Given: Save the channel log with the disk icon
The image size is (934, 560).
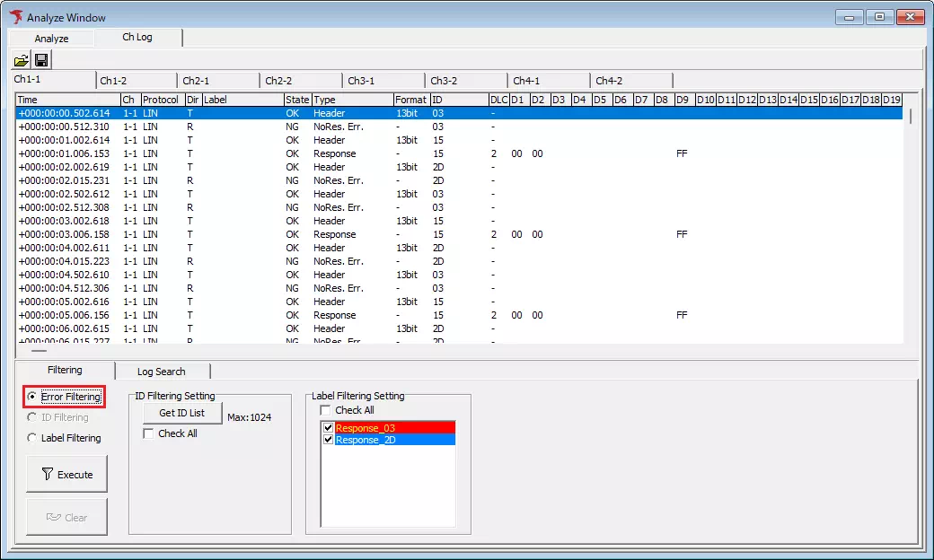Looking at the screenshot, I should 41,59.
